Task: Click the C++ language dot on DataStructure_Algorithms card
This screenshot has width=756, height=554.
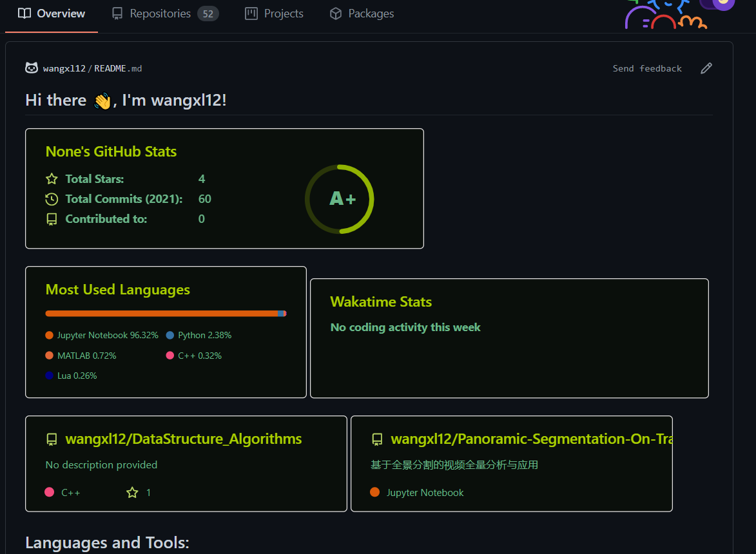Action: pos(49,492)
